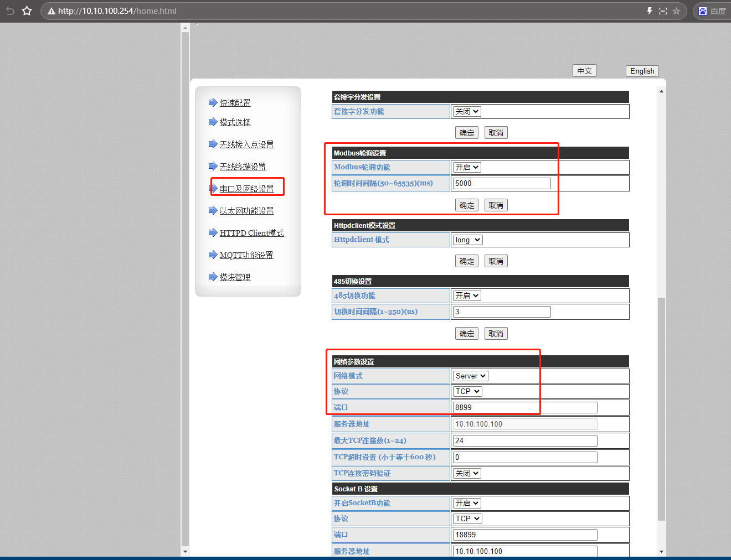Toggle the 485切换功能 on/off selector
This screenshot has width=731, height=560.
click(467, 296)
